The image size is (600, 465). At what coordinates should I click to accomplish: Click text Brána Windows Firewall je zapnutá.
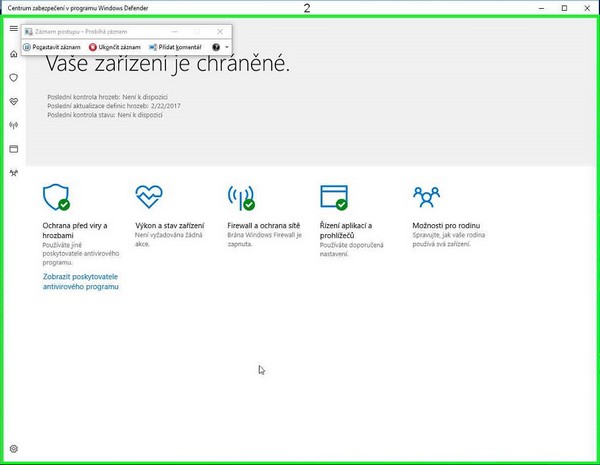(265, 239)
